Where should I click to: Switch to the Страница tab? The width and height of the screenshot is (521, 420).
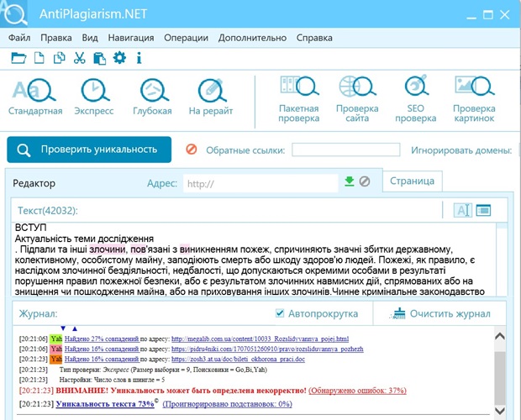(412, 181)
